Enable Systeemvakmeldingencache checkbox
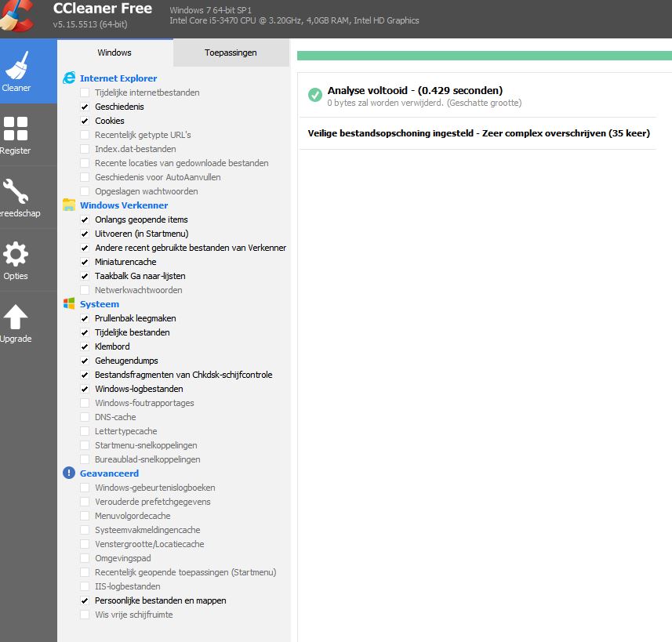The height and width of the screenshot is (642, 672). [85, 530]
